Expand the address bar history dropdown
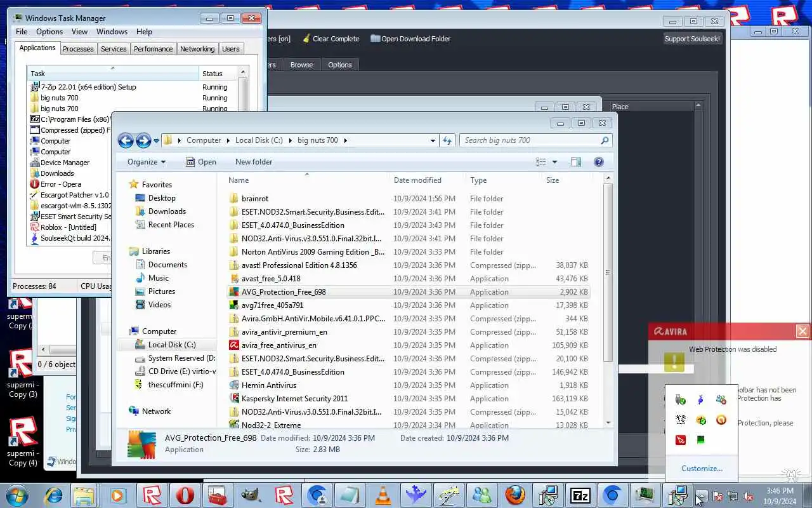 click(x=433, y=140)
